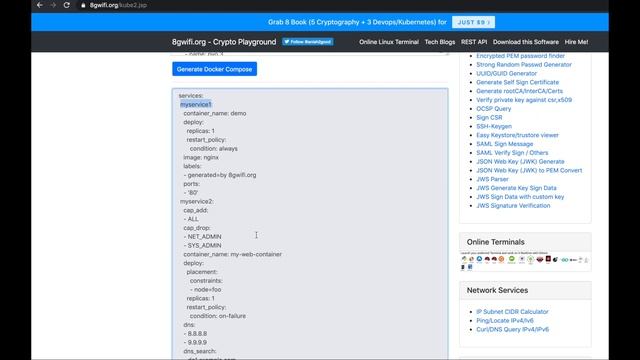Open Generate rootCA/InterCA/Certs link
Viewport: 640px width, 360px height.
pos(519,91)
